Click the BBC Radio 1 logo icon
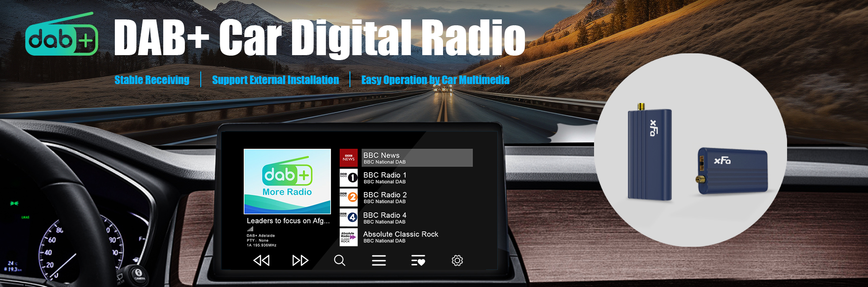The height and width of the screenshot is (287, 868). point(349,178)
